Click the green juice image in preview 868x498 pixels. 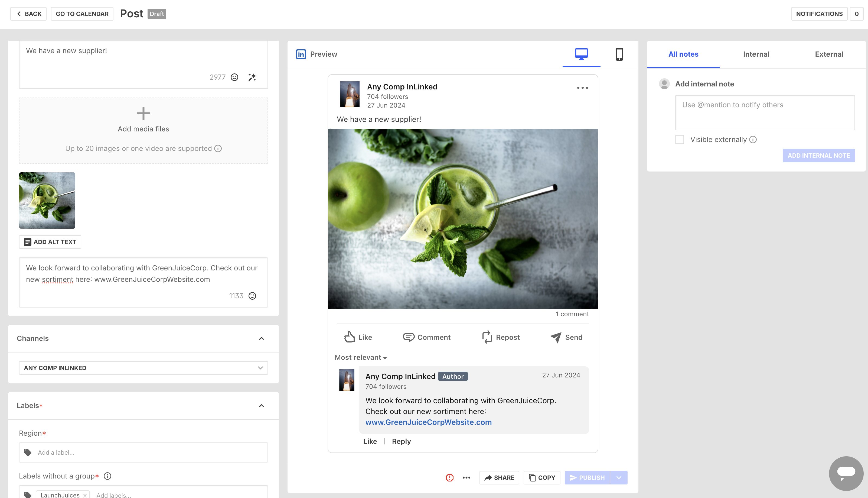(463, 219)
